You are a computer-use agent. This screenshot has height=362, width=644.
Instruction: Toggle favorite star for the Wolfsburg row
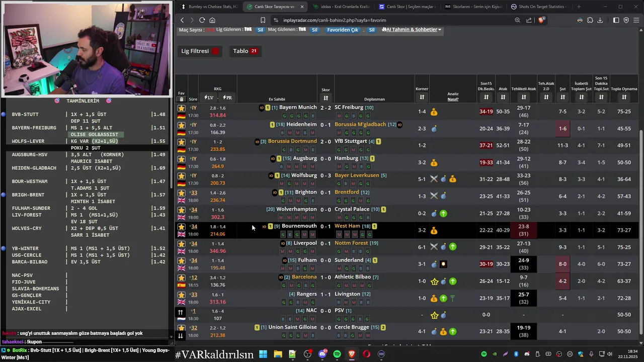(x=182, y=176)
